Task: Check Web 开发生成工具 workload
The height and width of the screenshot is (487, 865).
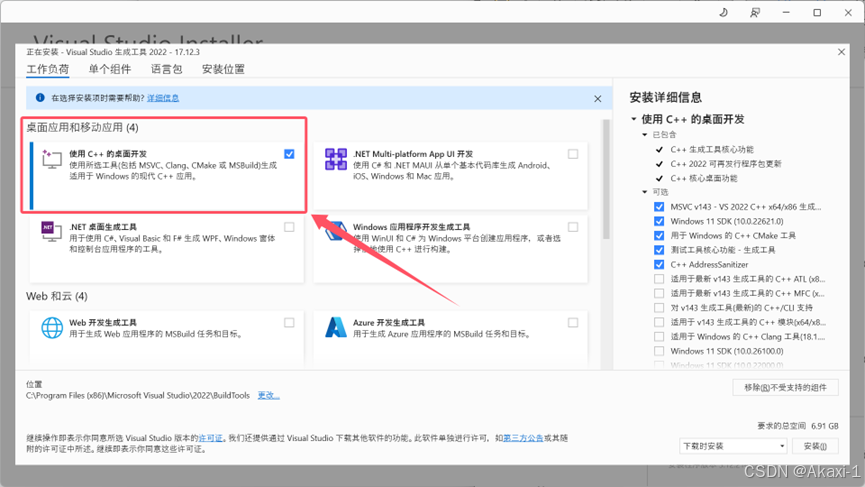Action: pos(289,323)
